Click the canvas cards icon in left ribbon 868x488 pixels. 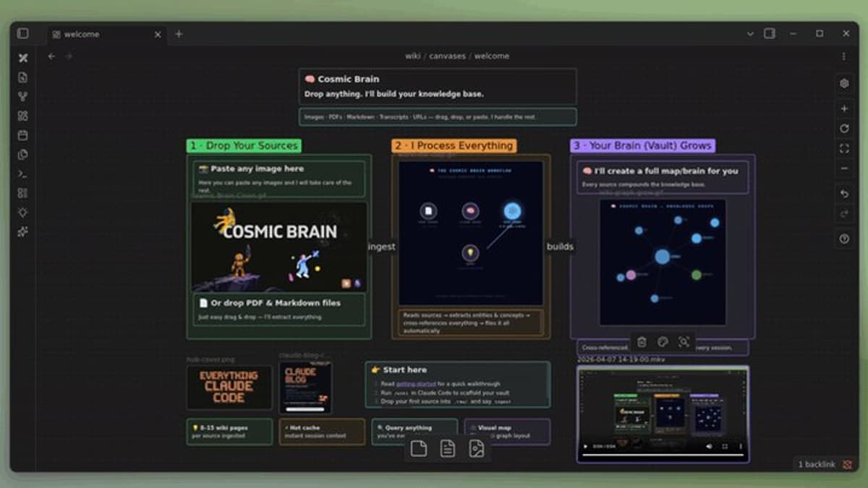tap(22, 115)
